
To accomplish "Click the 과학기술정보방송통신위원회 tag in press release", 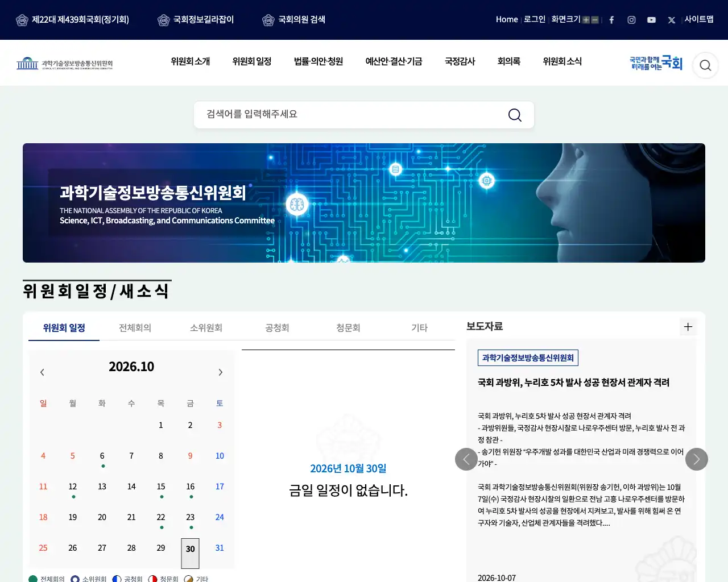I will 528,357.
